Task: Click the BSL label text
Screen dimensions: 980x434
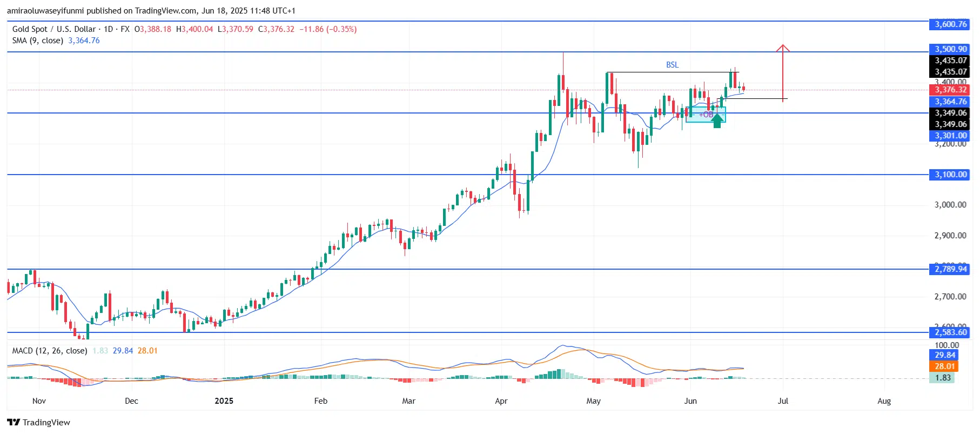Action: [x=672, y=65]
